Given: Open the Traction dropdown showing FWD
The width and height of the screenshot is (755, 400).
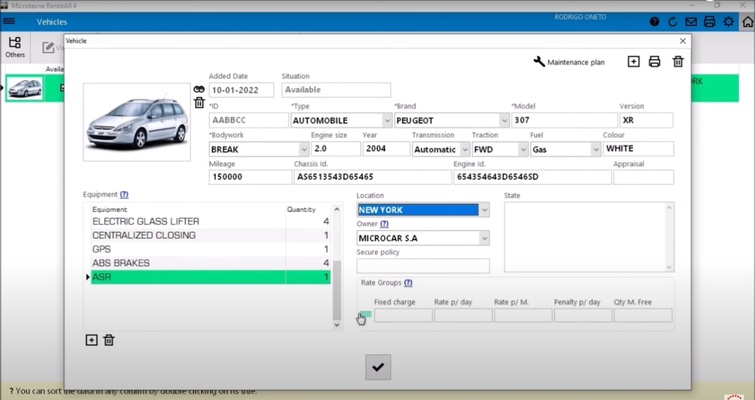Looking at the screenshot, I should coord(523,149).
